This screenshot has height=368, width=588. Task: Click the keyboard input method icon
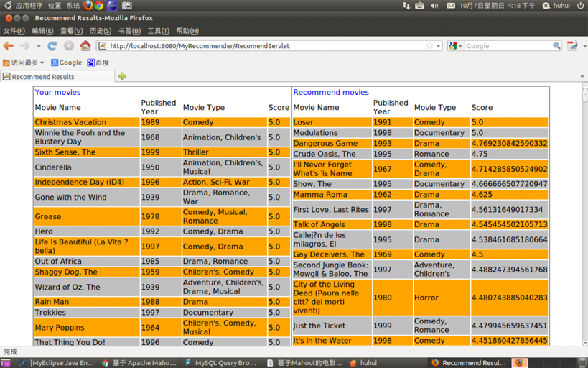click(x=420, y=6)
